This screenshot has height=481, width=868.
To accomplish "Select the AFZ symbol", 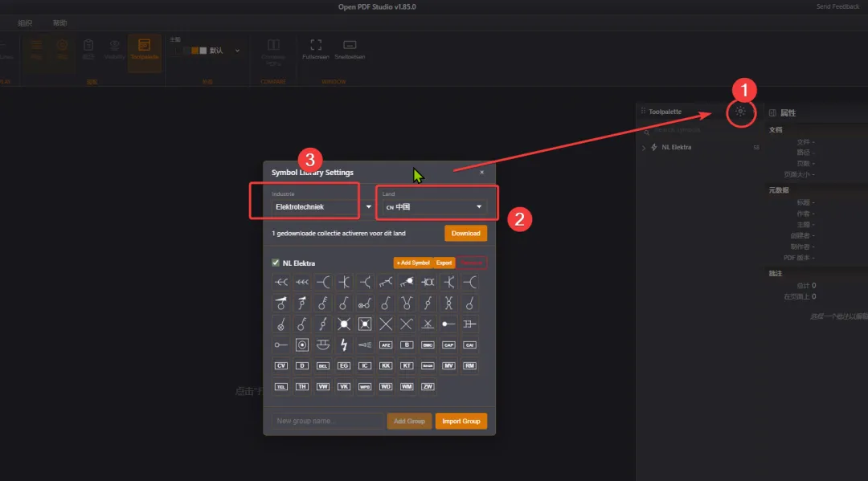I will tap(386, 345).
